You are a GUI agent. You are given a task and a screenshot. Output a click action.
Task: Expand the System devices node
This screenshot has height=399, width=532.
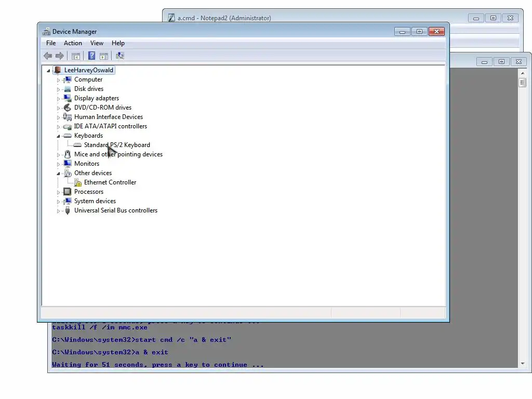pyautogui.click(x=58, y=202)
